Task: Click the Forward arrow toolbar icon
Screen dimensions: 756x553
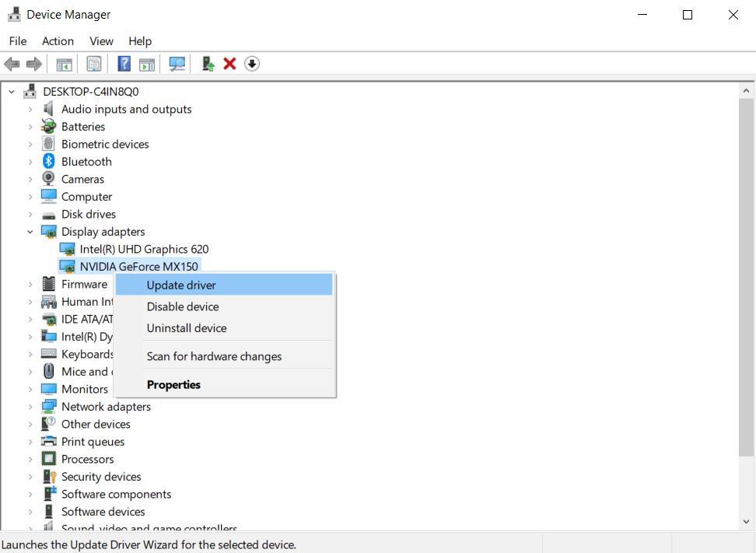Action: (x=33, y=64)
